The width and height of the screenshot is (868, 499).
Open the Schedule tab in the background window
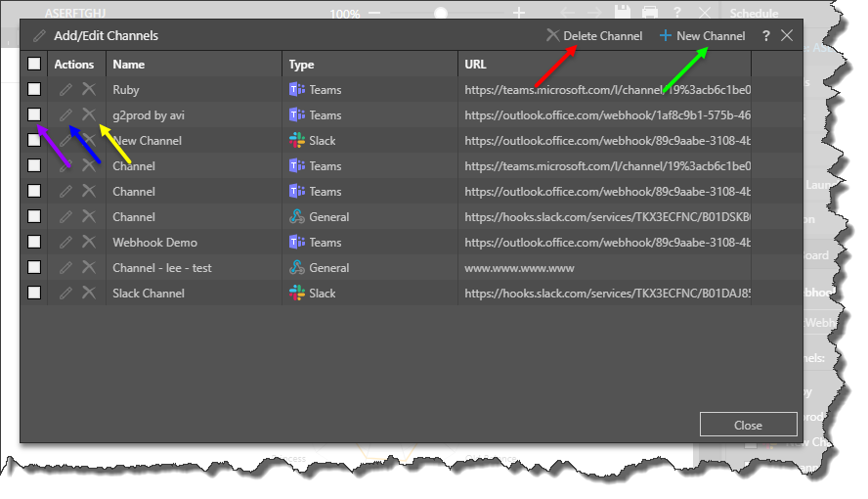(x=754, y=14)
